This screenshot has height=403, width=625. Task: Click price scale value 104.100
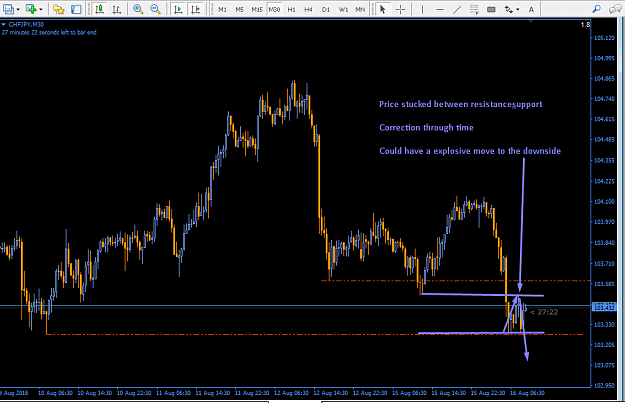pos(604,202)
